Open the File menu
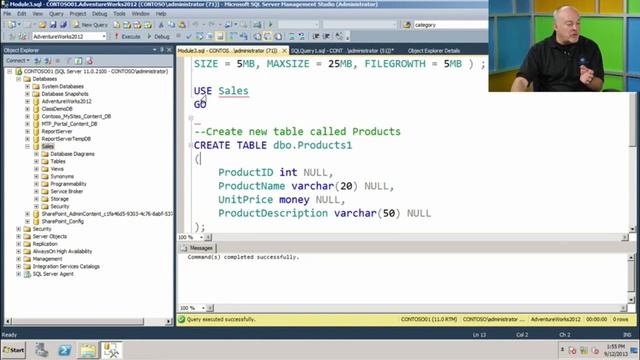The height and width of the screenshot is (360, 640). 7,13
